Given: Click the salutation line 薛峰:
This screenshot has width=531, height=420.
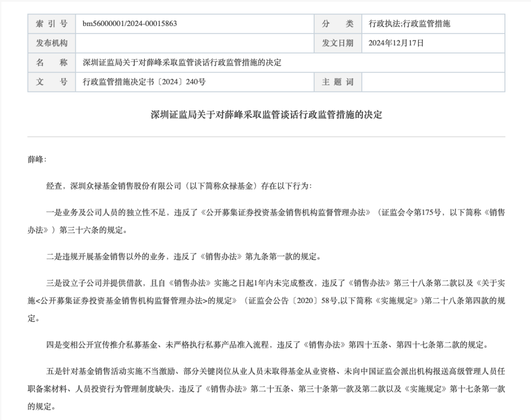Looking at the screenshot, I should click(x=37, y=160).
